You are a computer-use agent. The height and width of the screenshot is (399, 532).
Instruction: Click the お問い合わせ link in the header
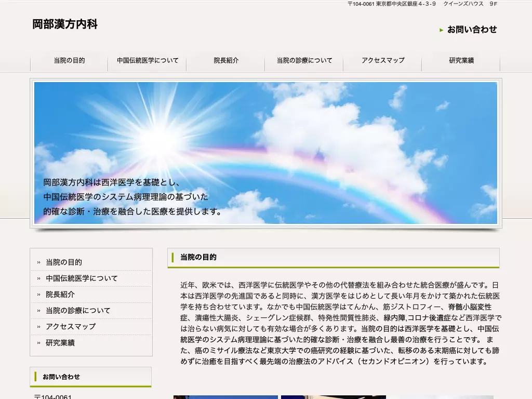pyautogui.click(x=472, y=30)
